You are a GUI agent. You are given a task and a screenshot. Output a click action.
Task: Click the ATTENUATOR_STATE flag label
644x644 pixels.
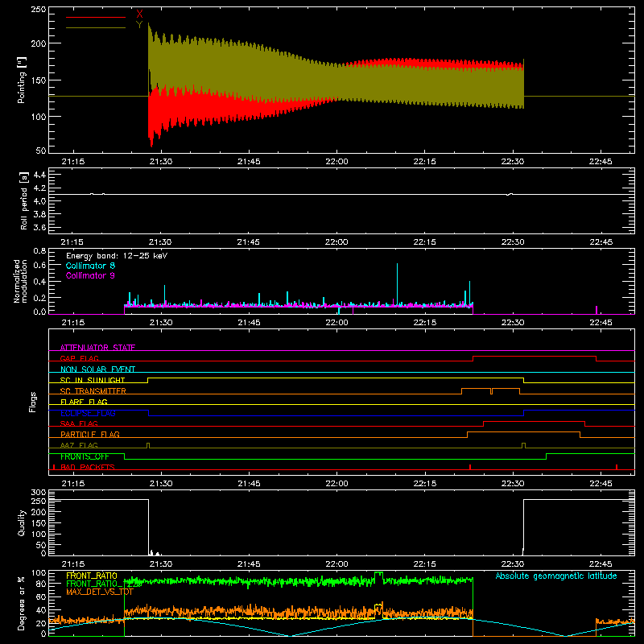pos(97,348)
